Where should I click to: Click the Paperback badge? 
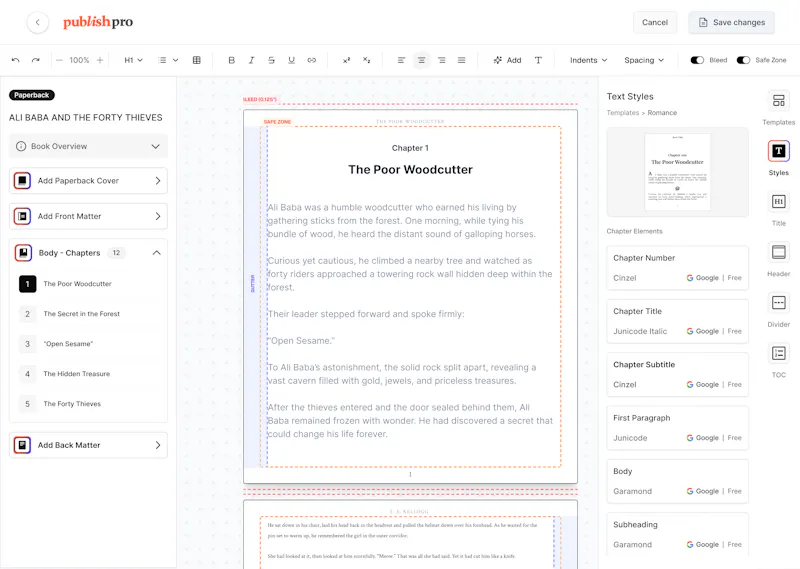point(32,95)
